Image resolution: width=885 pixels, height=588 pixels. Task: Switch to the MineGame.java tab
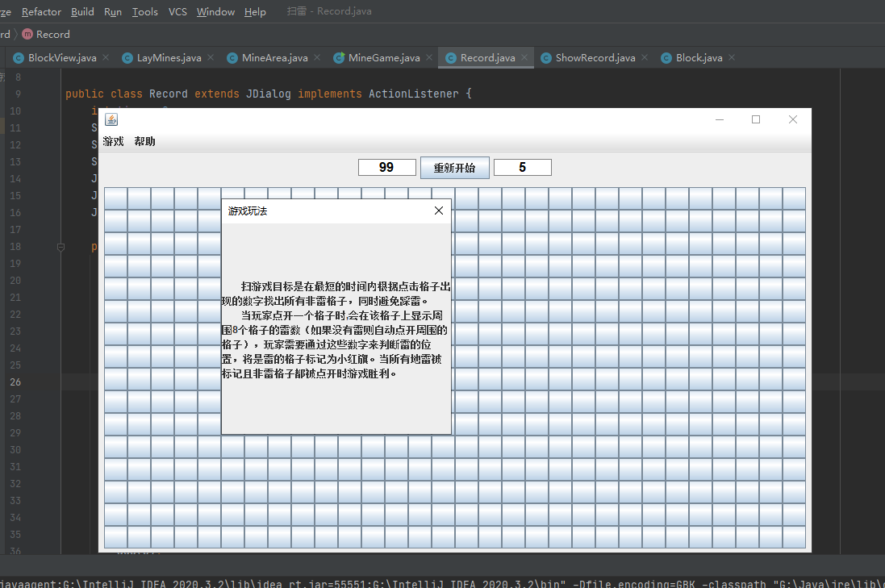click(x=384, y=57)
